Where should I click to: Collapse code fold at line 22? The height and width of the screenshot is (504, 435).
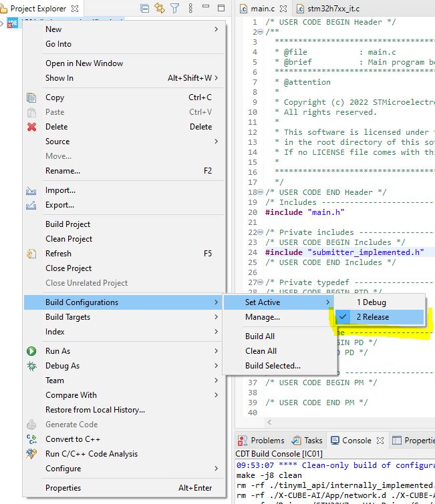(261, 232)
